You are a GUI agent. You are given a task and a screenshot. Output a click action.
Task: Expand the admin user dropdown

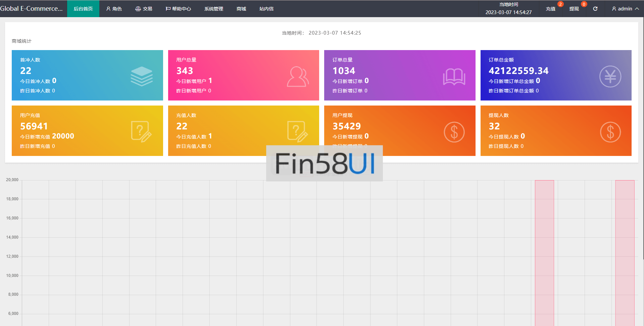click(625, 9)
